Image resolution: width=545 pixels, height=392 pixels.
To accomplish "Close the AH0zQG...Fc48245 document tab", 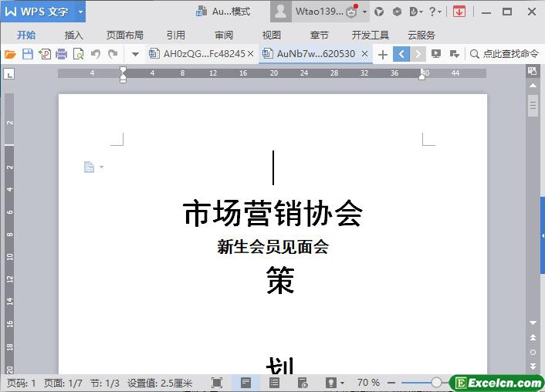I will pyautogui.click(x=251, y=54).
